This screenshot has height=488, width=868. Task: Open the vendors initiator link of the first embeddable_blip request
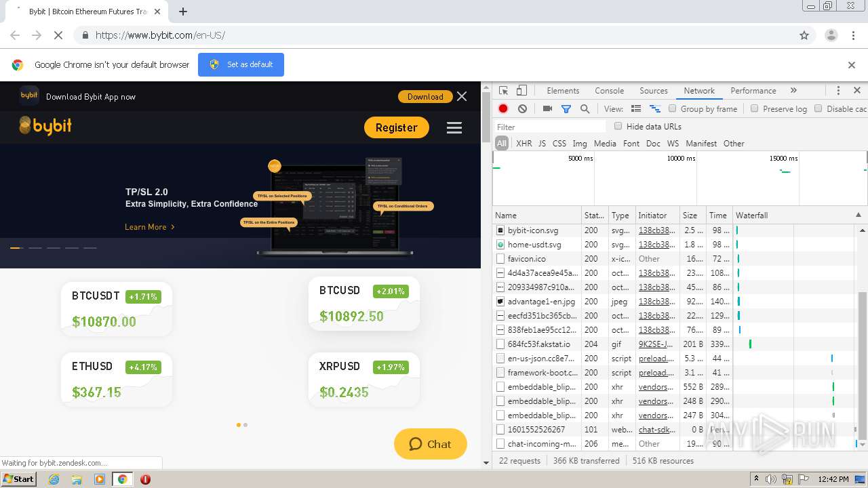point(656,387)
